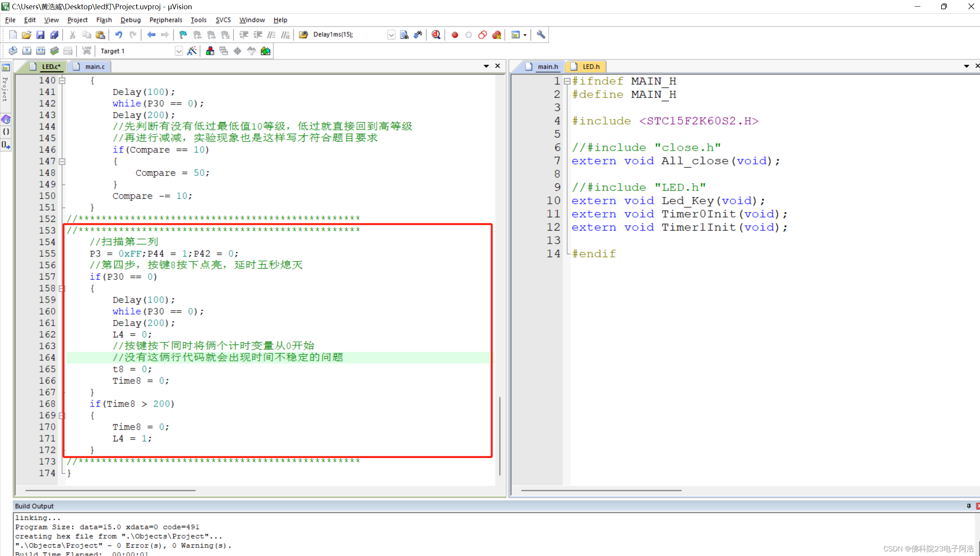980x556 pixels.
Task: Open the Target 1 dropdown
Action: click(179, 51)
